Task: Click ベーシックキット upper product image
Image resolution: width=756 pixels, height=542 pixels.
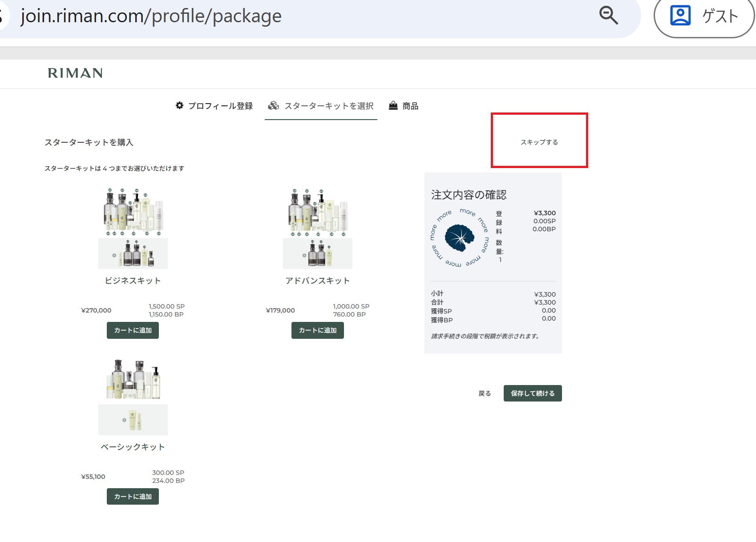Action: pos(133,380)
